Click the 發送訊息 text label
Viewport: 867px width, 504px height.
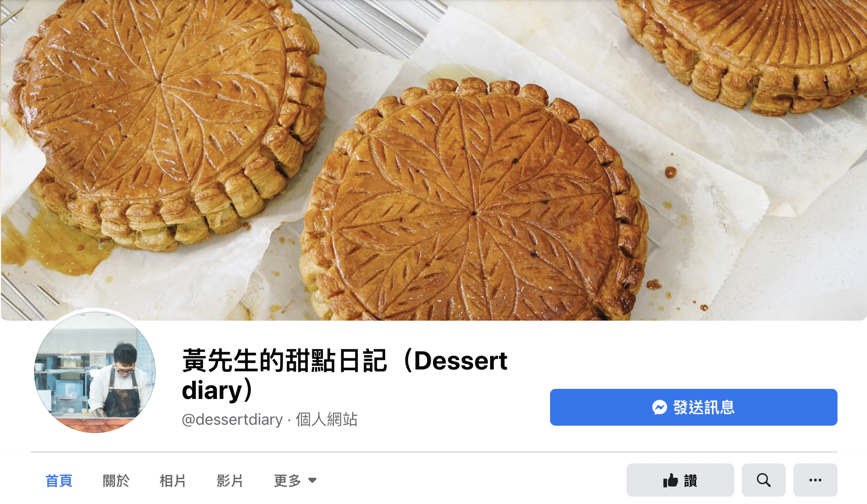tap(704, 407)
